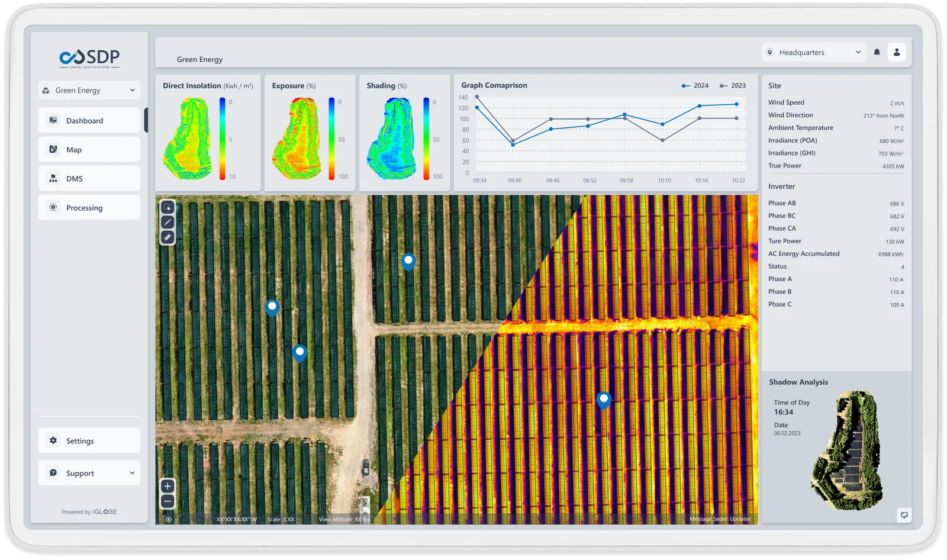Click the Exposure color scale bar
947x560 pixels.
(x=331, y=139)
